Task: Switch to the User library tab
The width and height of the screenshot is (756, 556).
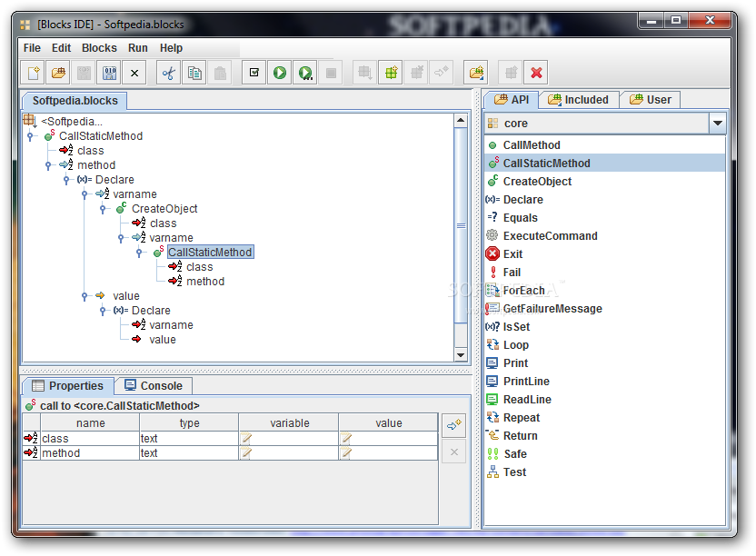Action: 650,100
